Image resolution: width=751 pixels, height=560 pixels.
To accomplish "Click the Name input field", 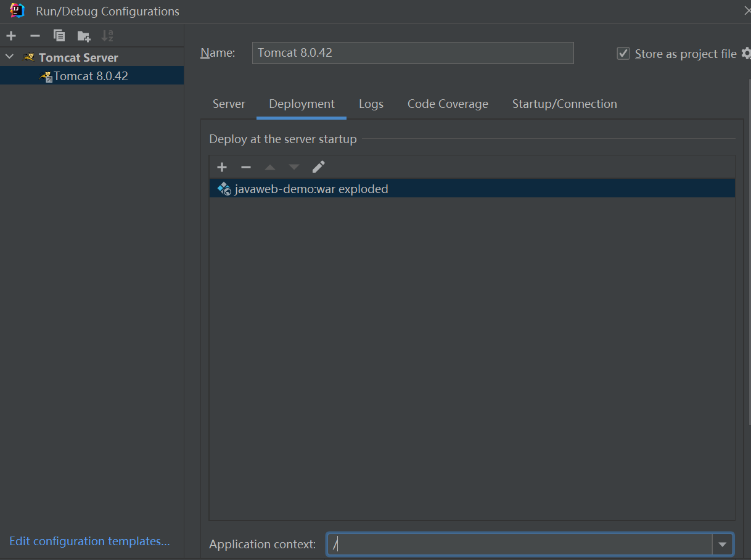I will [x=412, y=53].
